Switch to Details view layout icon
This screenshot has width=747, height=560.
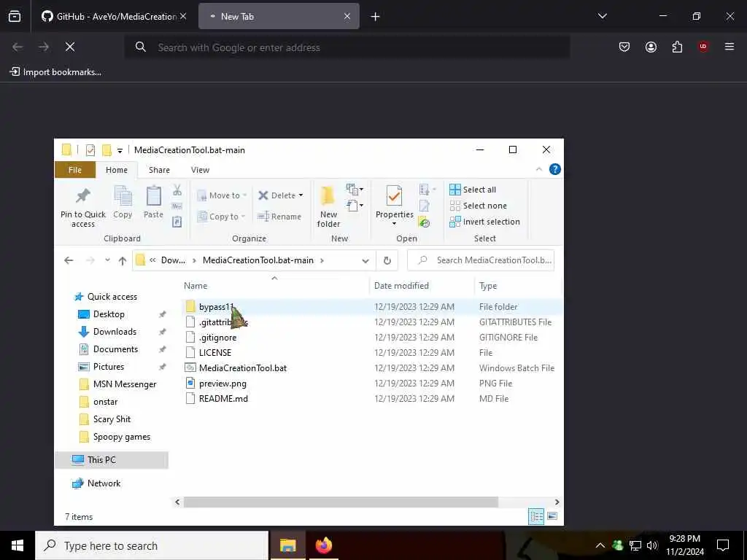coord(536,517)
